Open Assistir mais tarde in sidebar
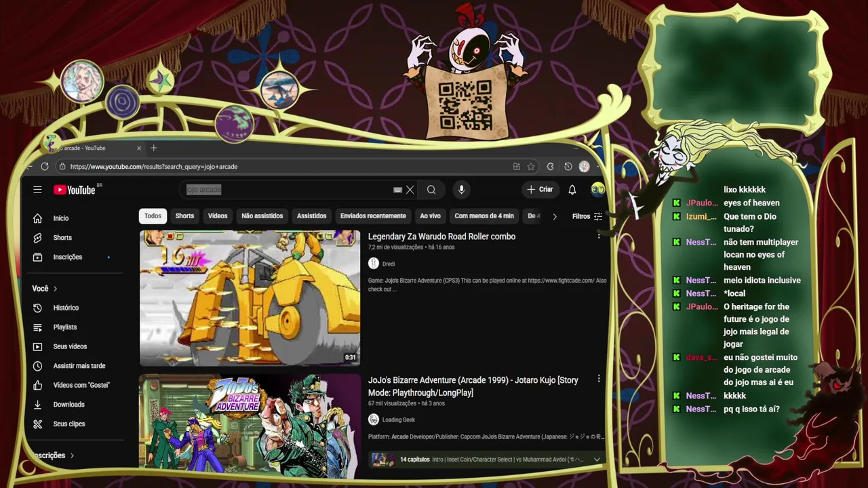868x488 pixels. (79, 366)
